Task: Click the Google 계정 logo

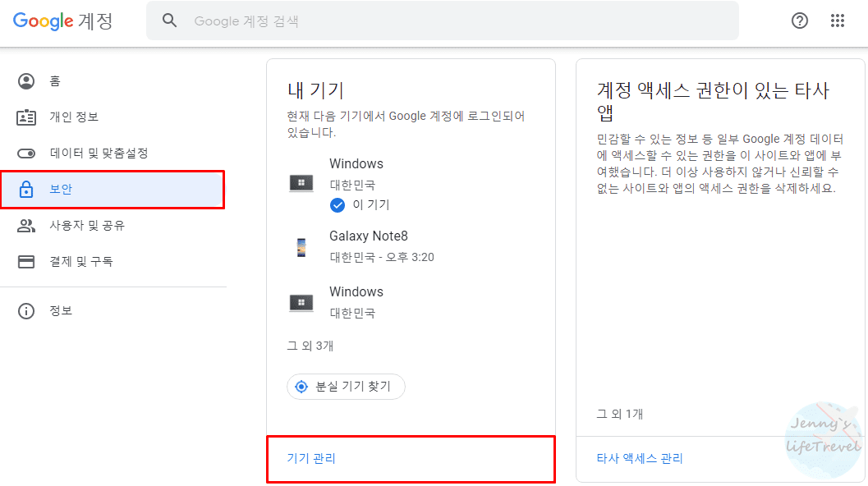Action: click(62, 21)
